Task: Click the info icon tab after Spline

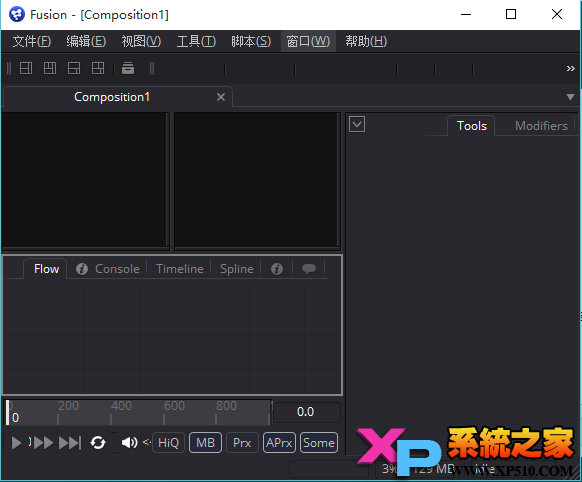Action: click(277, 269)
